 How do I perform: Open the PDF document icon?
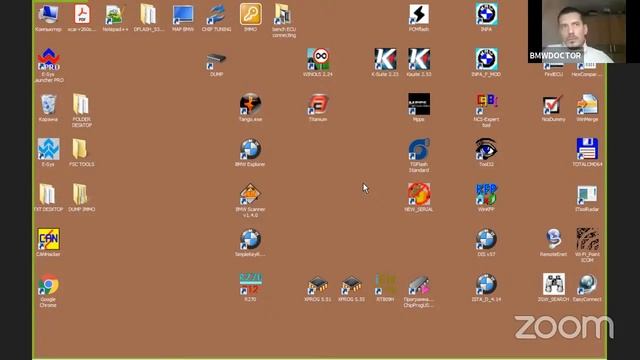click(82, 15)
